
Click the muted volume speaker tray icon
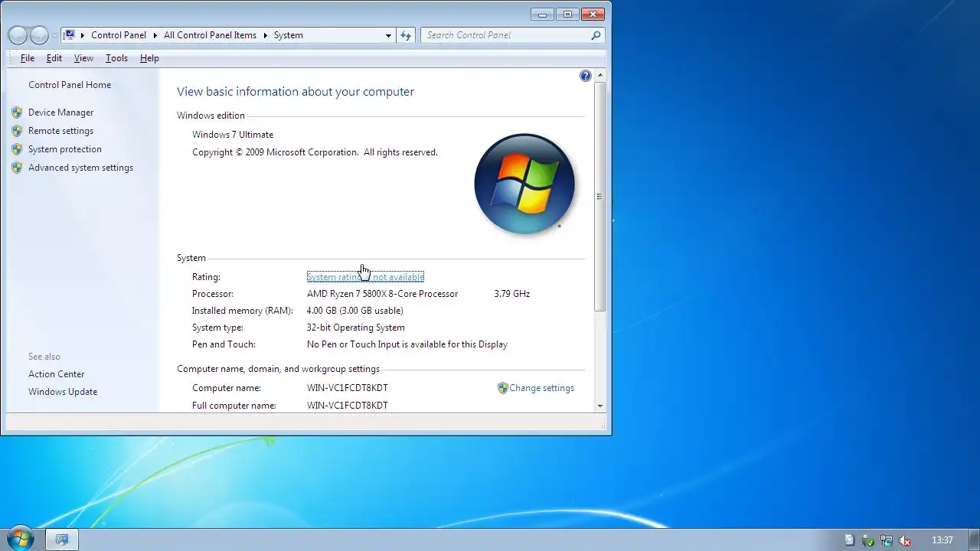pos(905,540)
